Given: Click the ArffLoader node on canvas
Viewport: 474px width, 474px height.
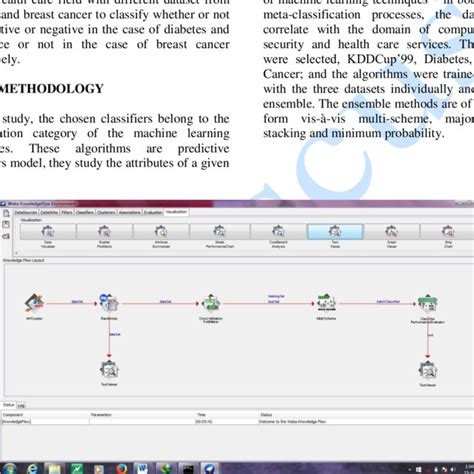Looking at the screenshot, I should tap(34, 303).
